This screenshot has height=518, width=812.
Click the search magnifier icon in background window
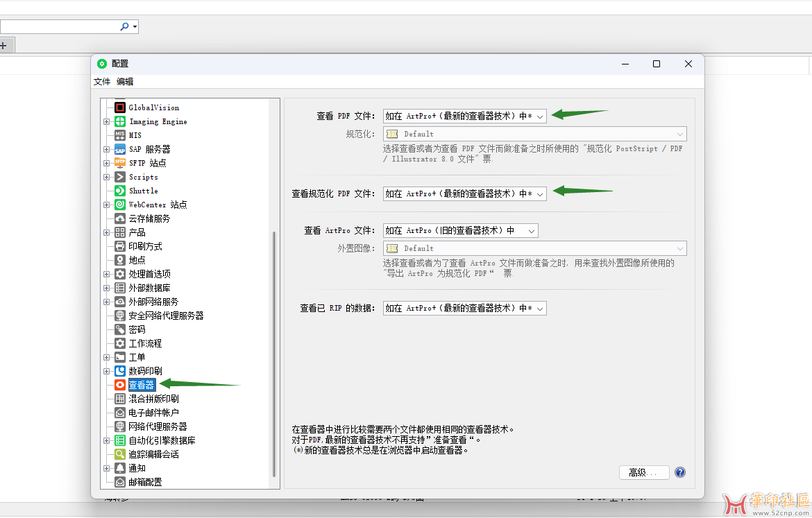(x=124, y=26)
